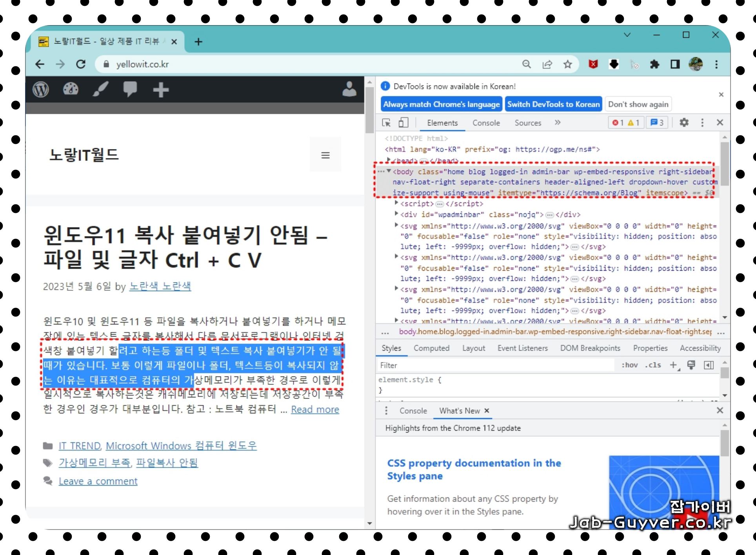Screen dimensions: 756x555
Task: Click the plus new content icon
Action: pos(161,90)
